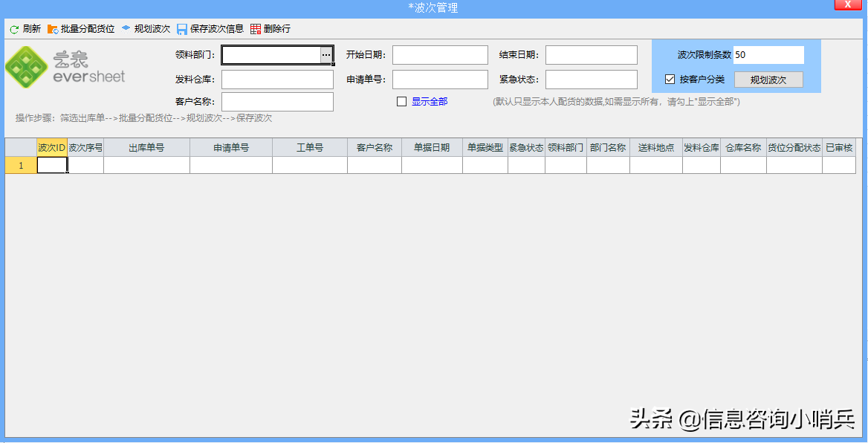868x443 pixels.
Task: Click the 结束日期 input box
Action: coord(592,54)
